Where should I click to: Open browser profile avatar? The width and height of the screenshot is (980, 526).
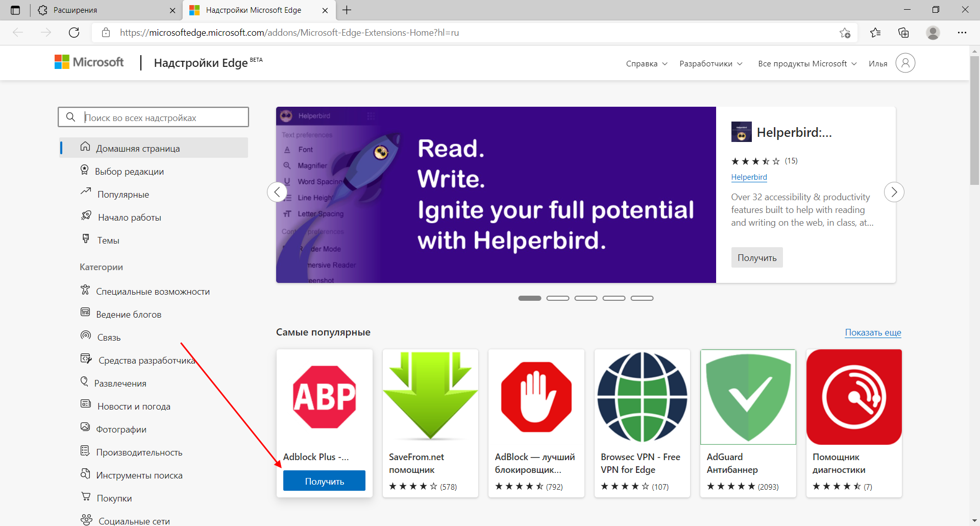tap(933, 33)
